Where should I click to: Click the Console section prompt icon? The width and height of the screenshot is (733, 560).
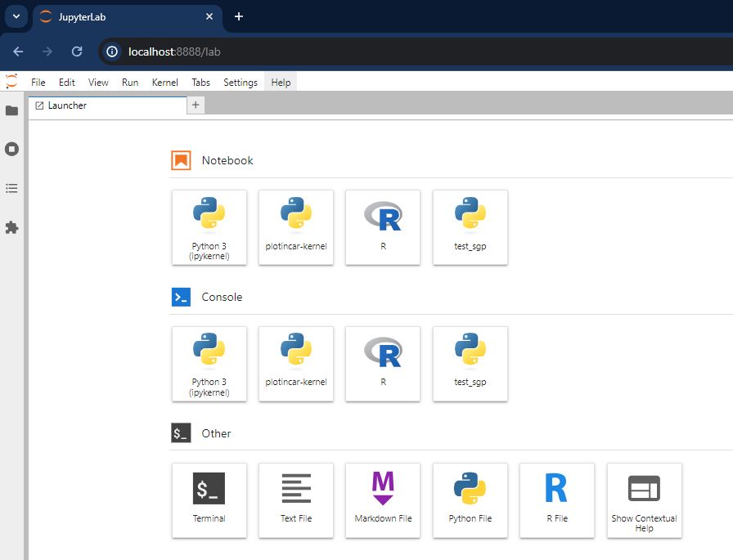[181, 297]
